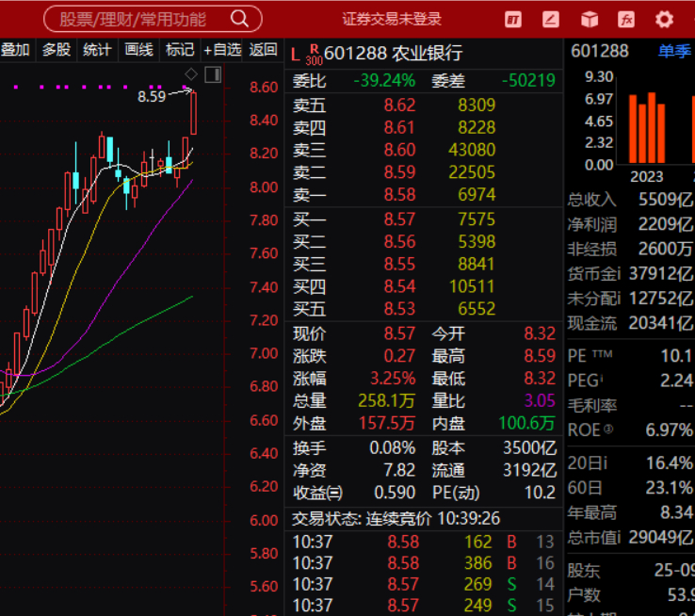Click 卖四 ask price 8.61
This screenshot has width=695, height=616.
[x=399, y=128]
